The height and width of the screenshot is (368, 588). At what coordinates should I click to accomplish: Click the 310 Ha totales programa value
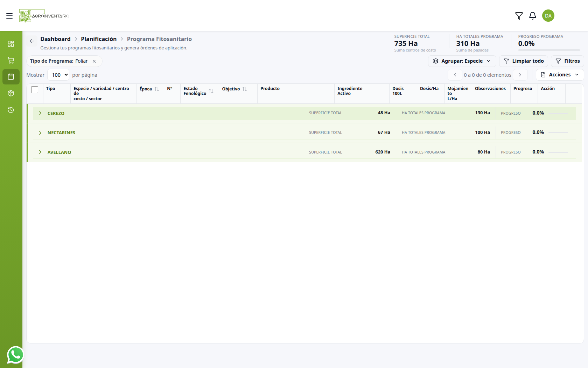(468, 43)
